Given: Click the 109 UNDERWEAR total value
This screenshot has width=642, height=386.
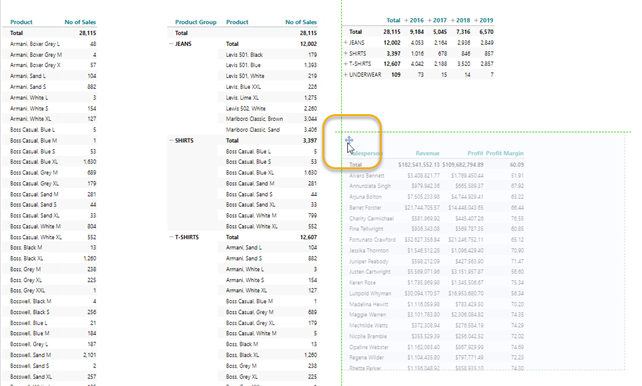Looking at the screenshot, I should (x=396, y=74).
